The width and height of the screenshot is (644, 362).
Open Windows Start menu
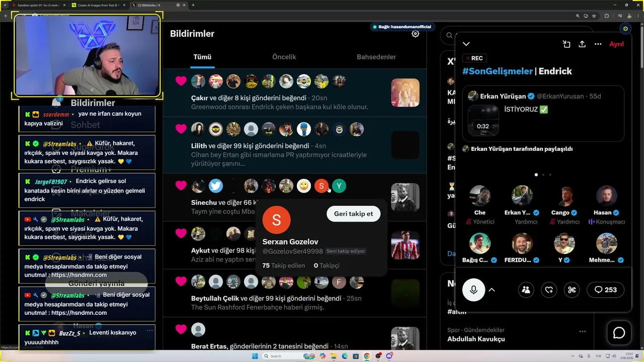tap(255, 356)
